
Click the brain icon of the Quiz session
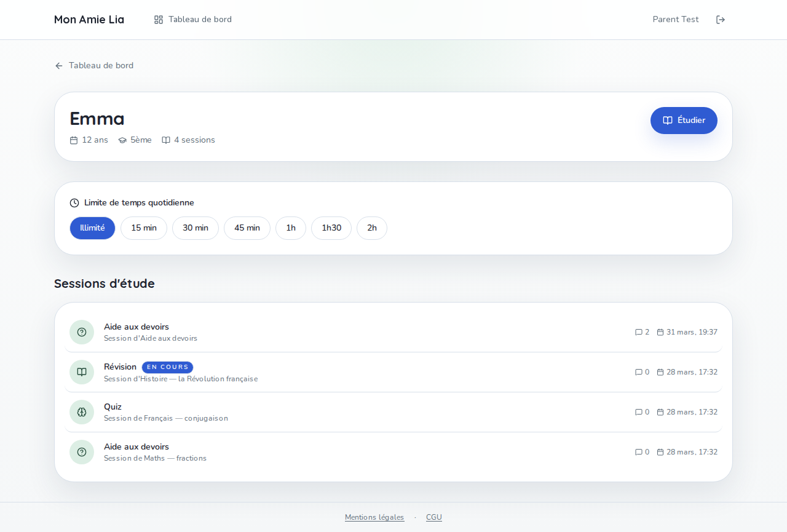81,412
